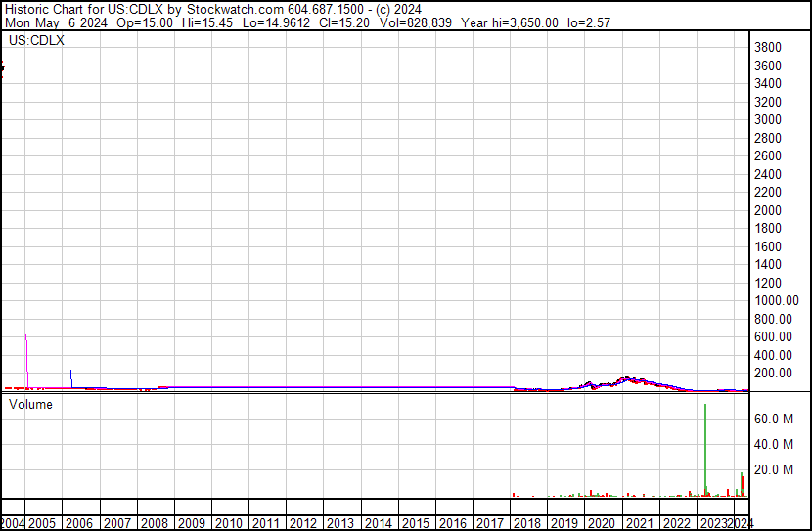Screen dimensions: 812x531
Task: Click the 2400 price axis label
Action: 768,174
